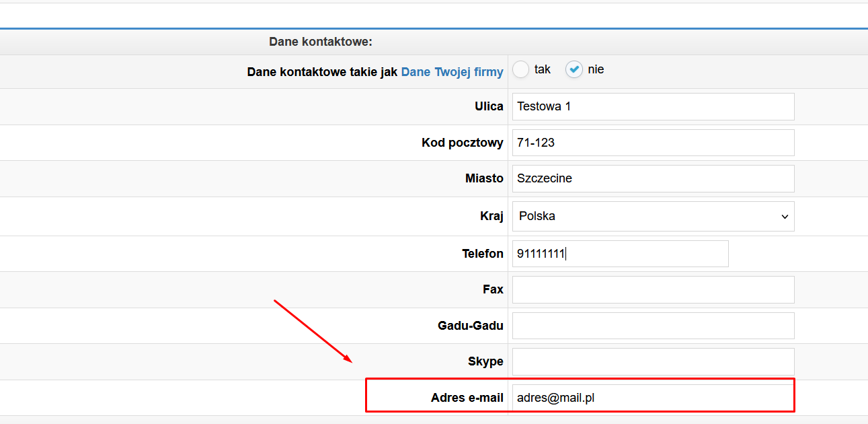Viewport: 868px width, 424px height.
Task: Select the "nie" radio button
Action: pyautogui.click(x=574, y=69)
